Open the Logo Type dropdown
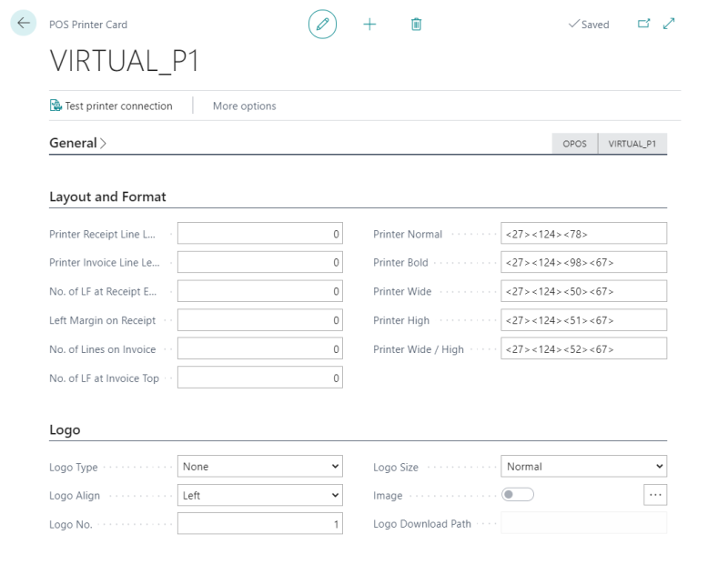This screenshot has height=575, width=728. point(259,467)
